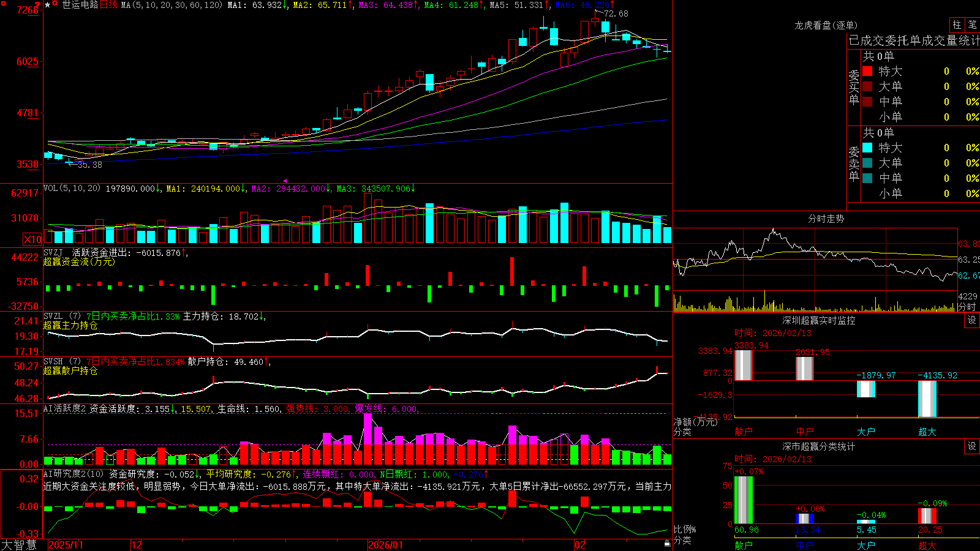This screenshot has height=551, width=980.
Task: Click the 2025/11 date marker on timeline
Action: pyautogui.click(x=66, y=545)
